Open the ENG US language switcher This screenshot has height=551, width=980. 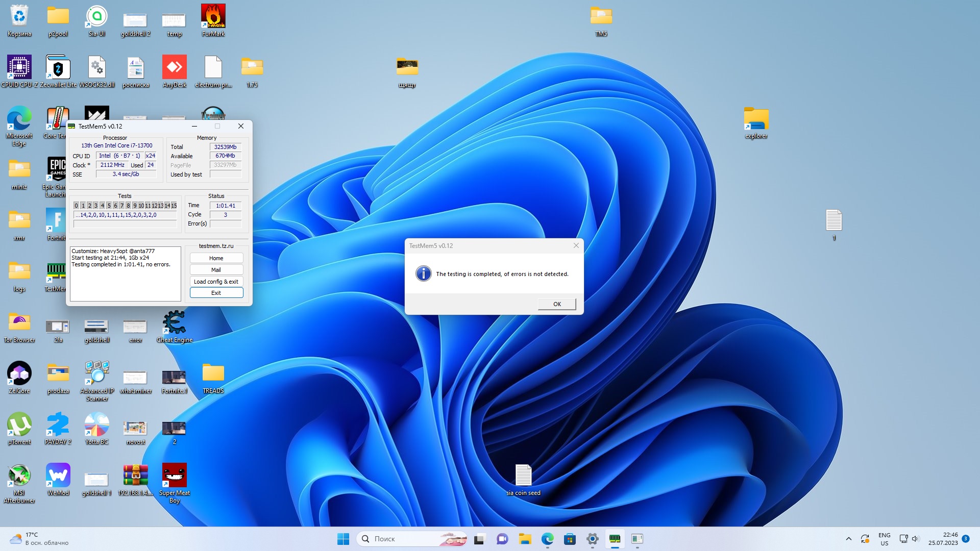(884, 539)
